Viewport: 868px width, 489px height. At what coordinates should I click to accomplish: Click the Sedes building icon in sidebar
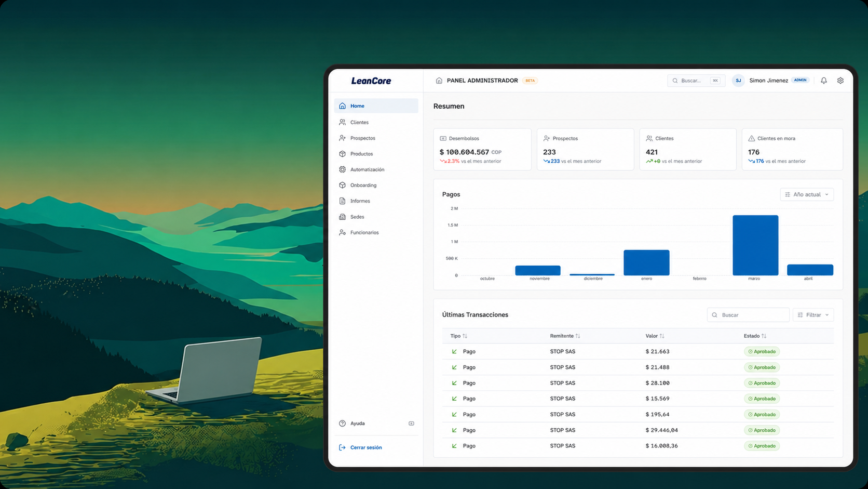tap(342, 217)
